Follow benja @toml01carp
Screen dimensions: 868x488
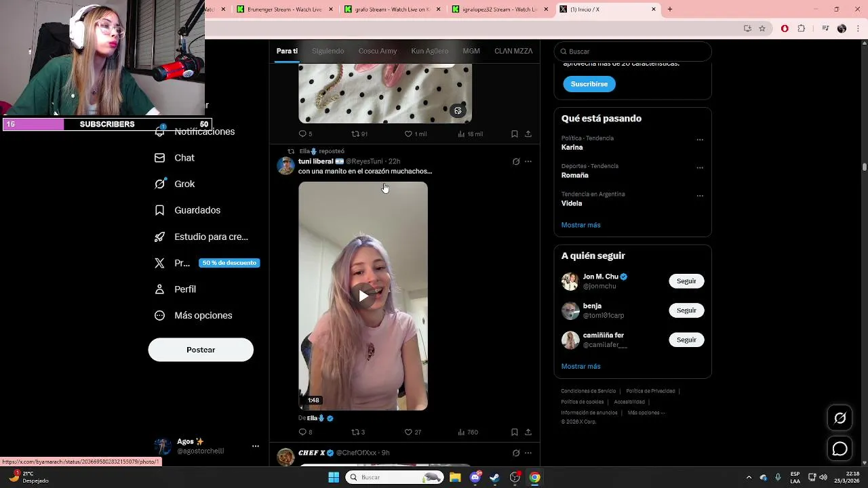point(686,310)
